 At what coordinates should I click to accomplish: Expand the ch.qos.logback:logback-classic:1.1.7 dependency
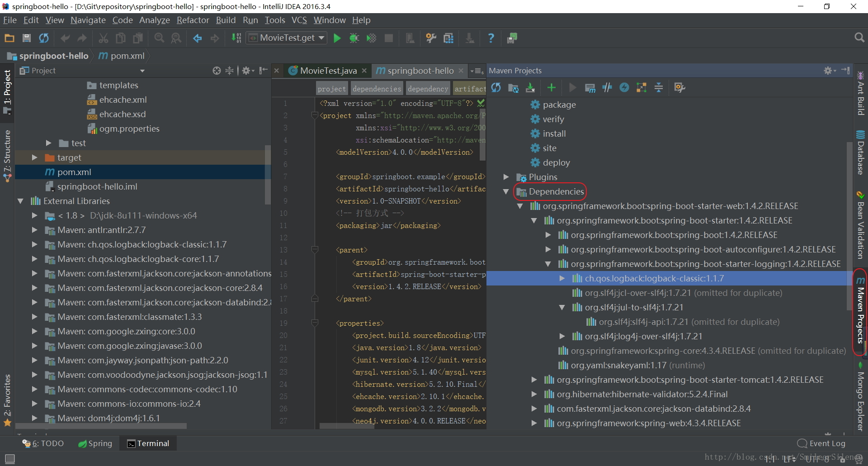pos(562,278)
